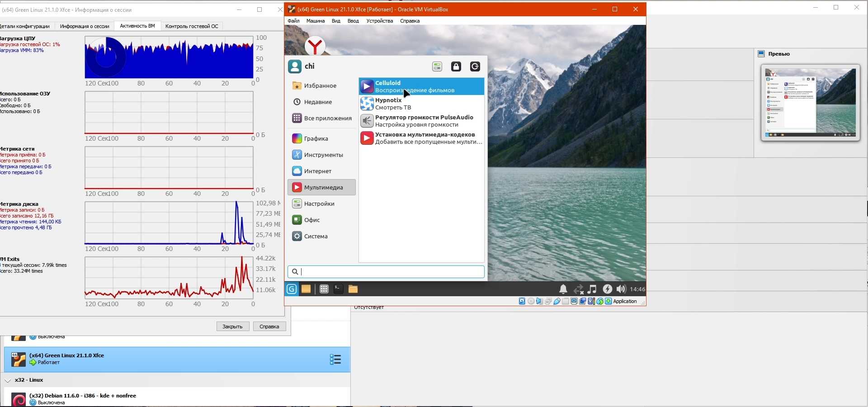This screenshot has width=868, height=407.
Task: Open the power manager lightning icon
Action: pos(607,289)
